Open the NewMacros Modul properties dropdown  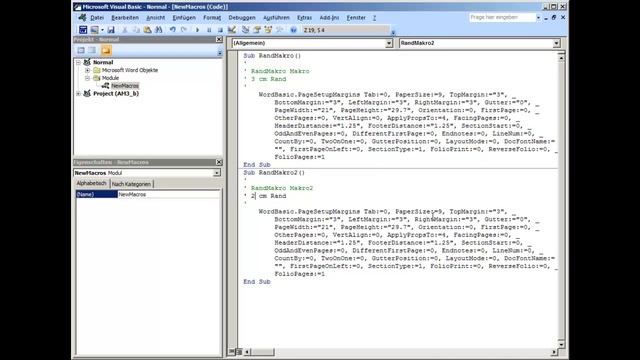pyautogui.click(x=217, y=173)
